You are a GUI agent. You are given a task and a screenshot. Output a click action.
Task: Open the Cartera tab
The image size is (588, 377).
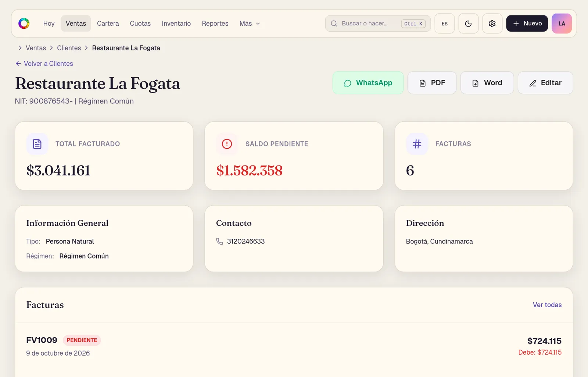(108, 24)
